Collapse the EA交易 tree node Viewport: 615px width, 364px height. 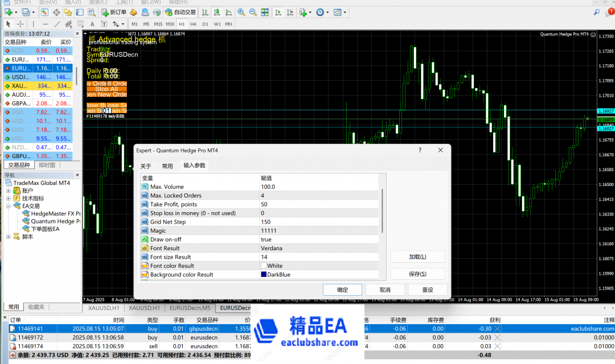pyautogui.click(x=9, y=206)
